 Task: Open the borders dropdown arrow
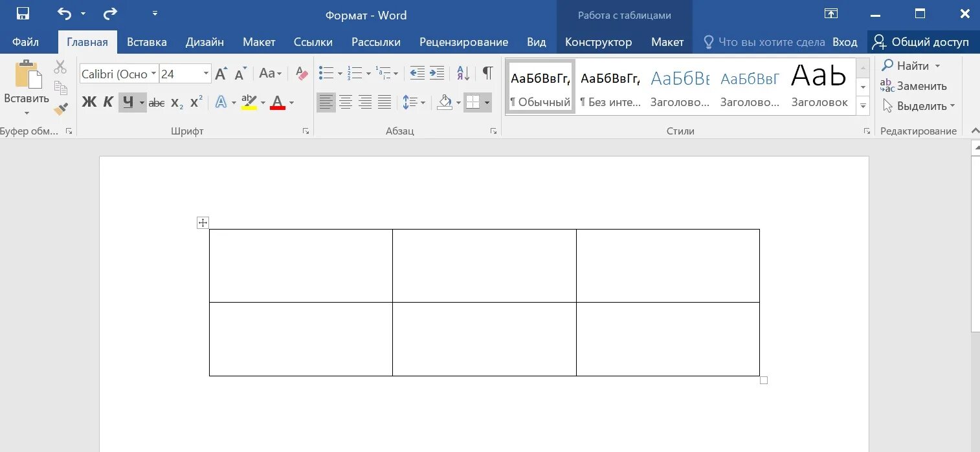487,102
